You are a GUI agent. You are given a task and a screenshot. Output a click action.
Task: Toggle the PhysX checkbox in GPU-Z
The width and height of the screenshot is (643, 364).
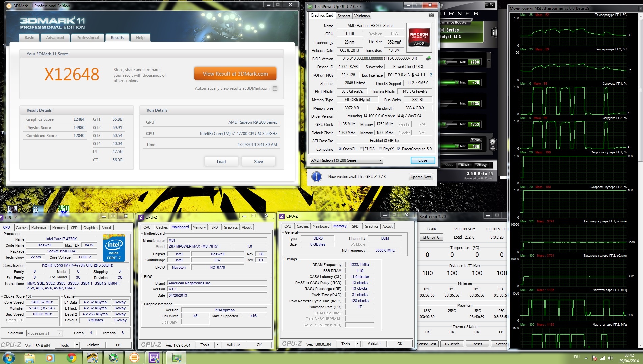(x=380, y=149)
